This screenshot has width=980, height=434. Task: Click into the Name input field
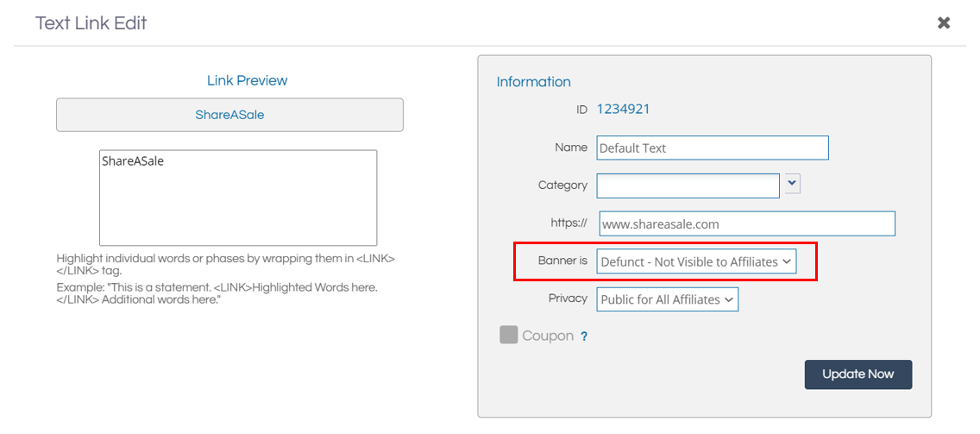coord(713,148)
